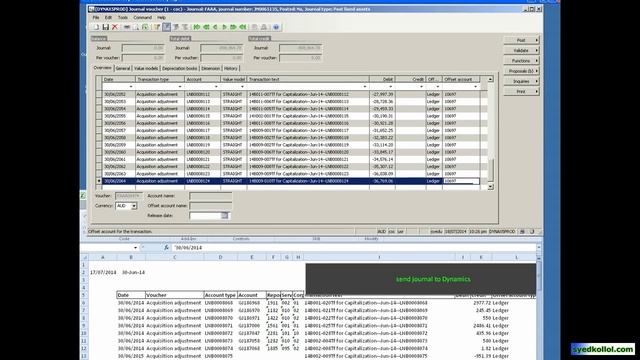
Task: Open the Help menu
Action: [161, 18]
